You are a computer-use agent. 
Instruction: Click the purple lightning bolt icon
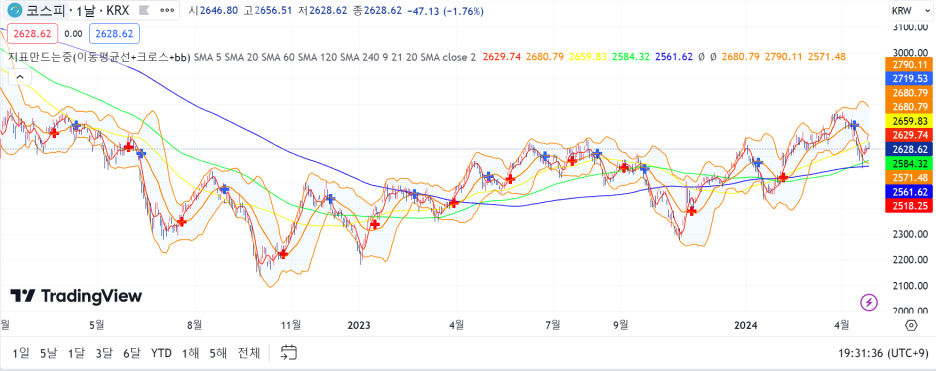pos(869,302)
